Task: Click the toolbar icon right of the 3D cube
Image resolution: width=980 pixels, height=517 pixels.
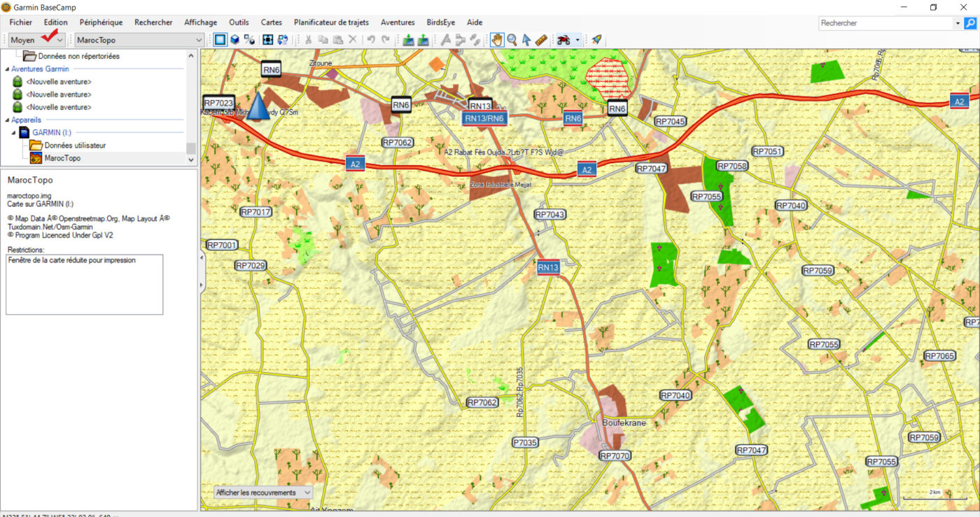Action: click(x=249, y=40)
